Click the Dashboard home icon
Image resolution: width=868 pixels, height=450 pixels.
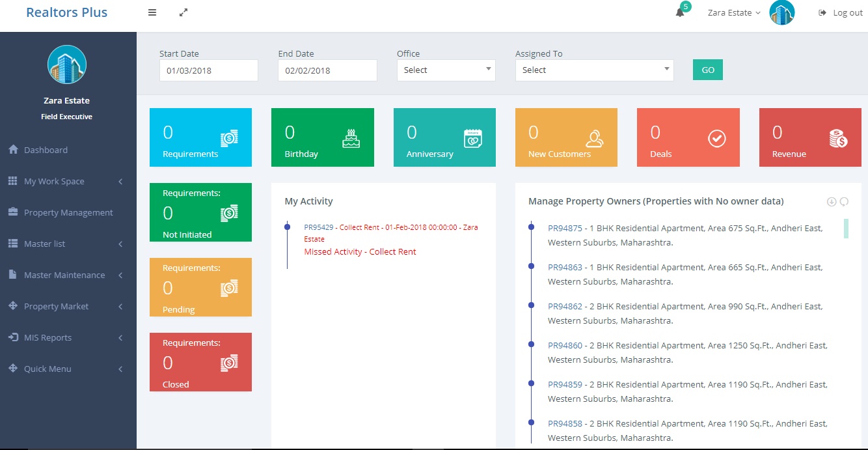pos(13,150)
